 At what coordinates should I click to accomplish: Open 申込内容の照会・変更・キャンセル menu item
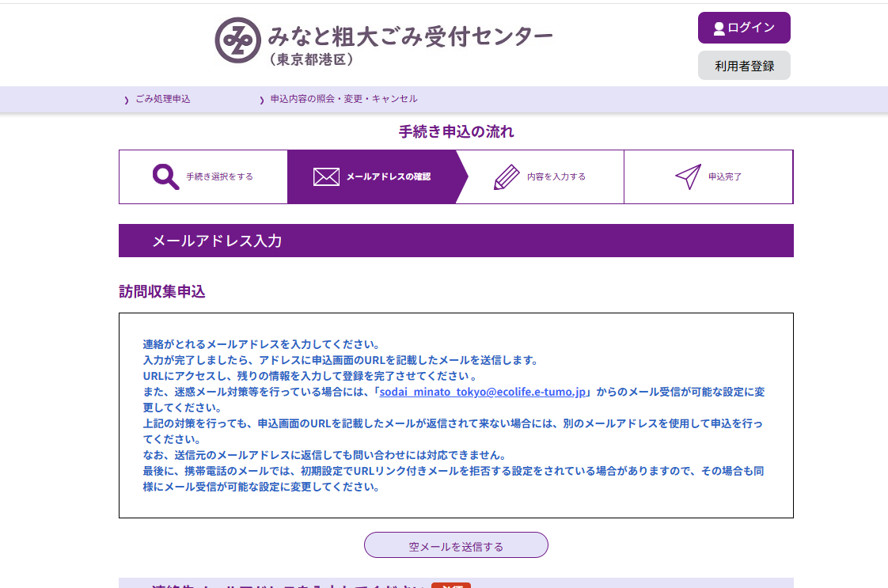[343, 99]
